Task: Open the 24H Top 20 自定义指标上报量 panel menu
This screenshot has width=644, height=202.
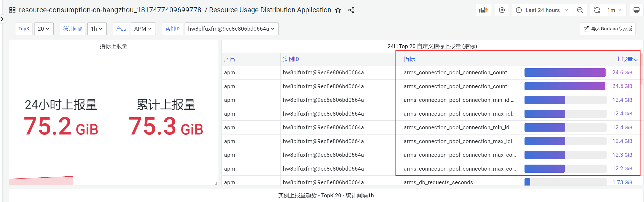Action: pyautogui.click(x=432, y=46)
